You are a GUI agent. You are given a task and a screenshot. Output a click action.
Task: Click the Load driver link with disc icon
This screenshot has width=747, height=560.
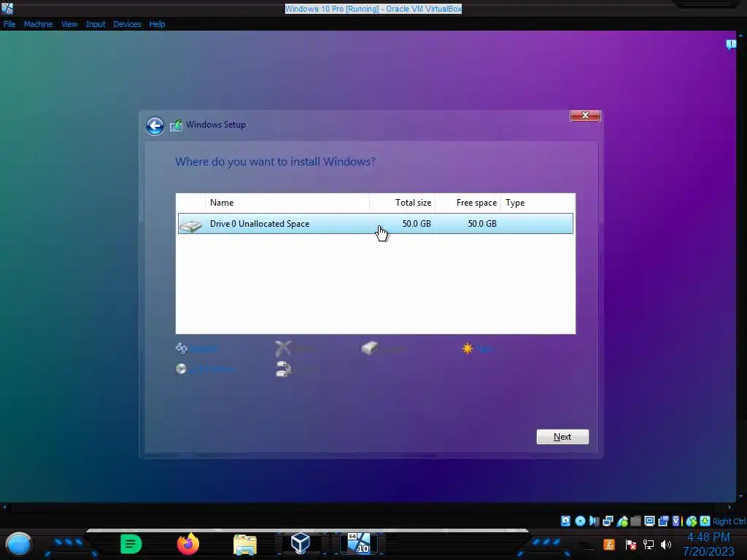[205, 369]
